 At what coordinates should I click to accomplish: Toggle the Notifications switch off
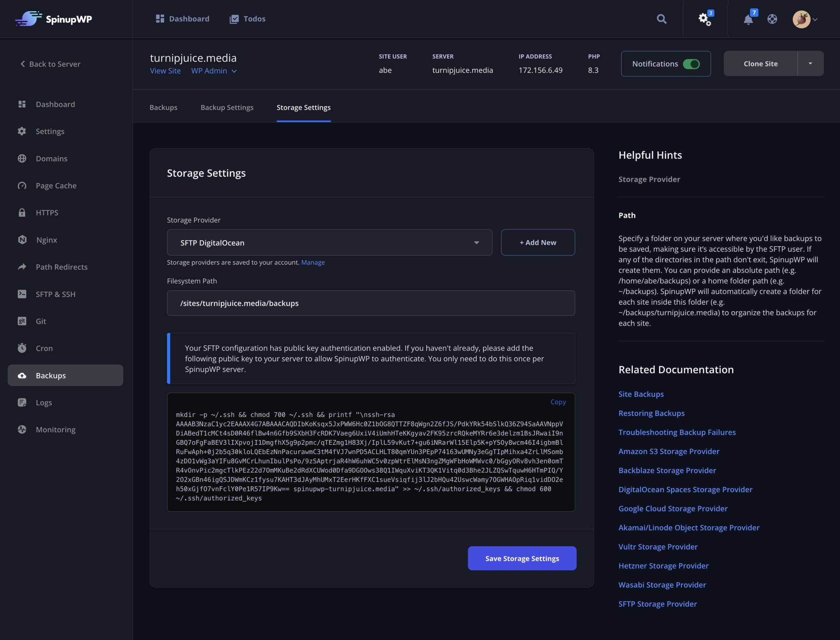[691, 64]
